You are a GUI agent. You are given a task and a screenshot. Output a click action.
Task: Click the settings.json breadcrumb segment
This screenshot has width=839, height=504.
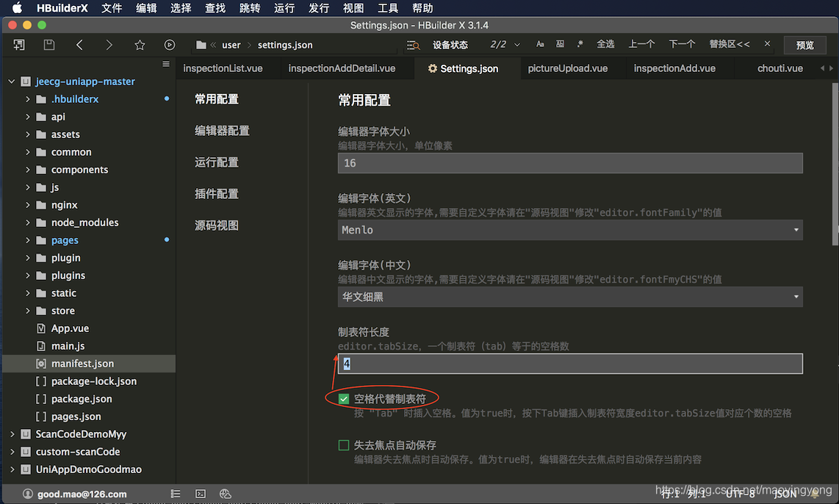click(x=285, y=45)
